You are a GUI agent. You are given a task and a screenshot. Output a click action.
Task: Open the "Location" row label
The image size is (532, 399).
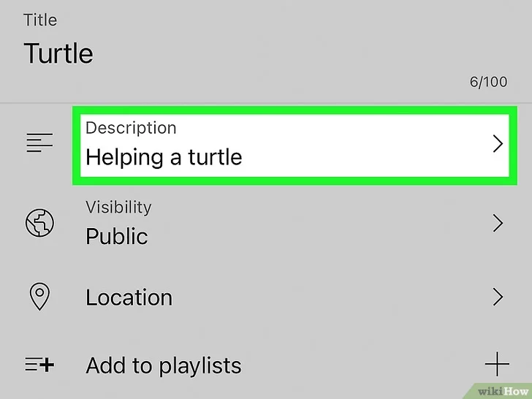(x=129, y=297)
